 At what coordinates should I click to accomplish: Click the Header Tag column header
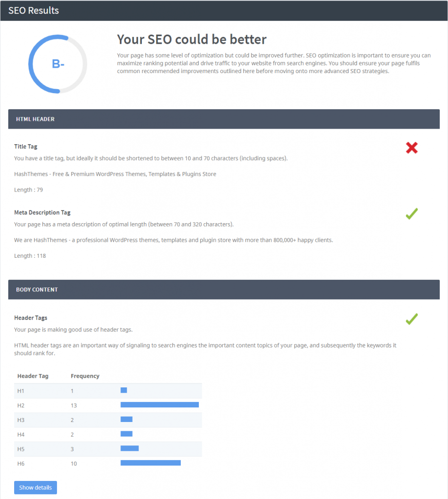click(x=33, y=376)
